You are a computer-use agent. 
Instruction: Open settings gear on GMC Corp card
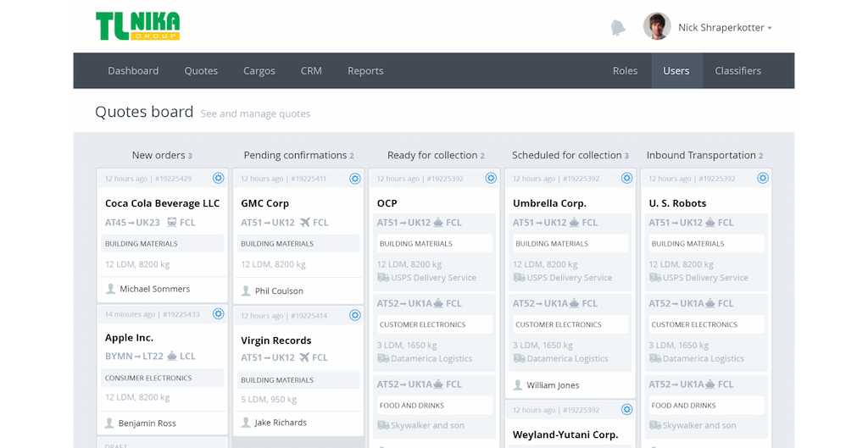click(x=354, y=178)
